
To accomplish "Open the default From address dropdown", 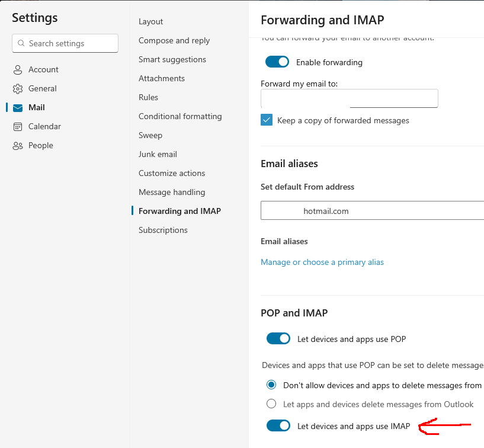I will coord(372,211).
